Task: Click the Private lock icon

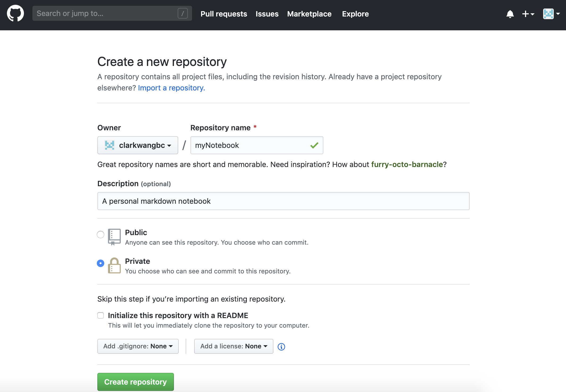Action: click(x=114, y=265)
